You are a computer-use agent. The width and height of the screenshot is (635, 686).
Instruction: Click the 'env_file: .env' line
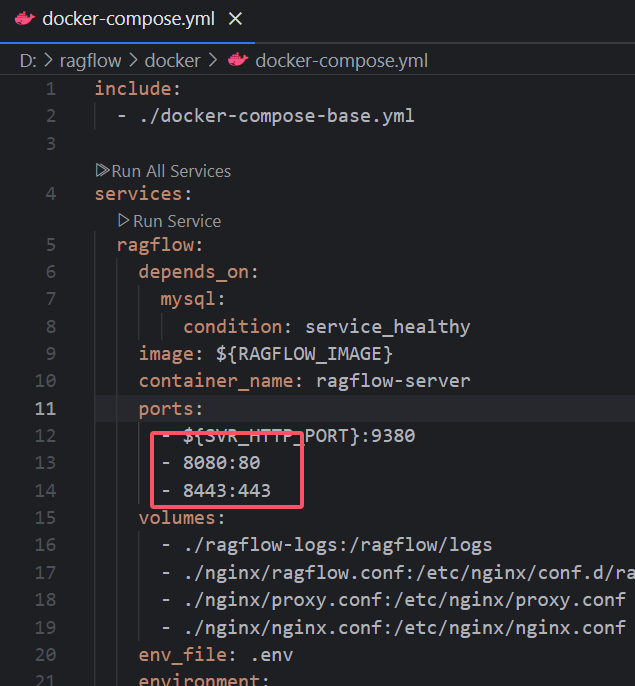coord(215,655)
